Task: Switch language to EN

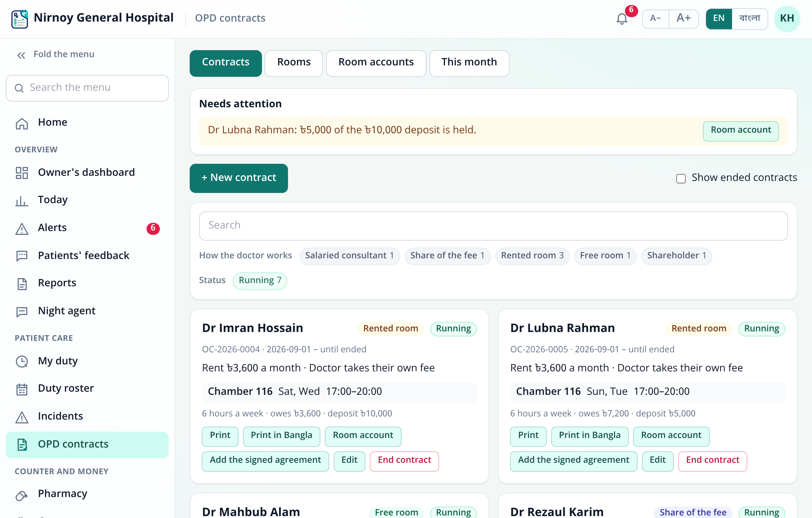Action: click(x=719, y=18)
